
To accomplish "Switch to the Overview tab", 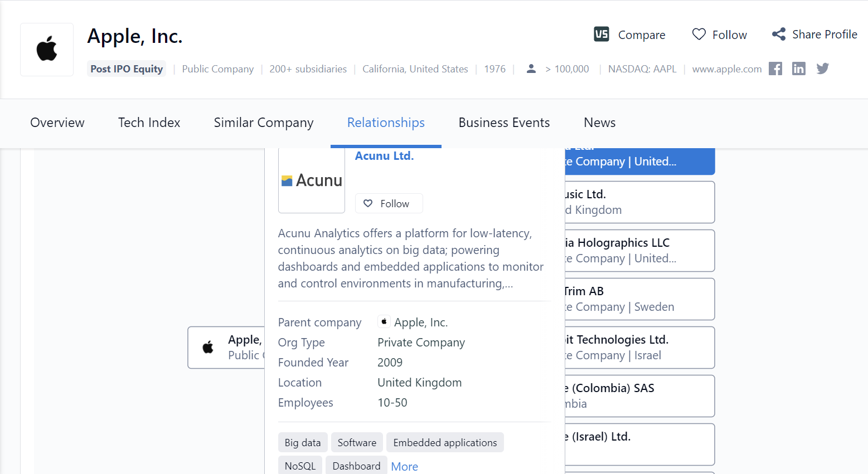I will pyautogui.click(x=57, y=123).
